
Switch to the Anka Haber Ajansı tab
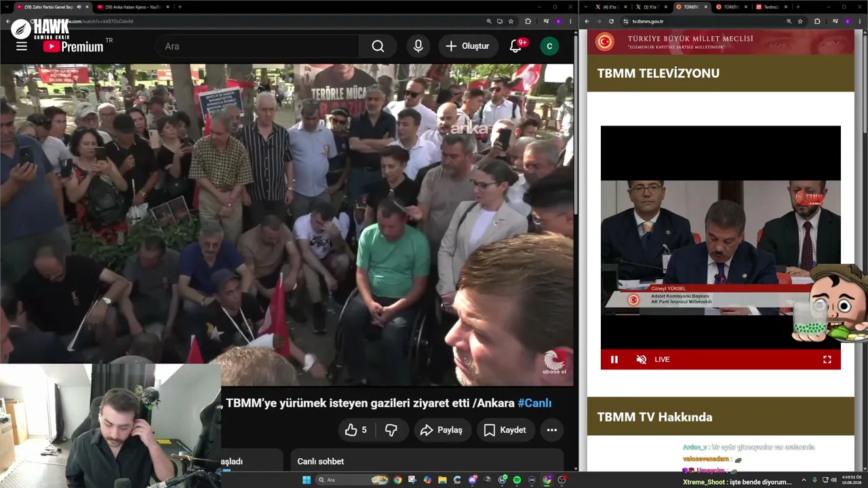click(133, 7)
